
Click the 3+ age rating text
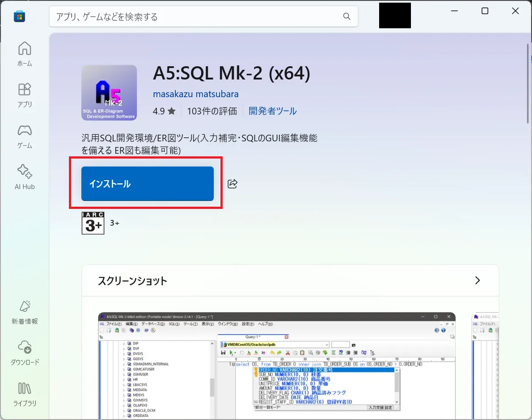pyautogui.click(x=114, y=223)
